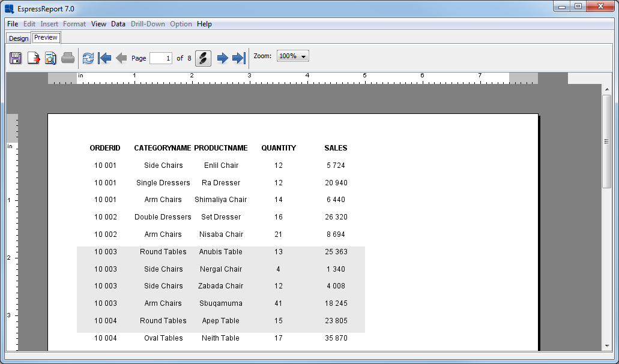
Task: Click the sales value '35 870'
Action: (x=336, y=338)
